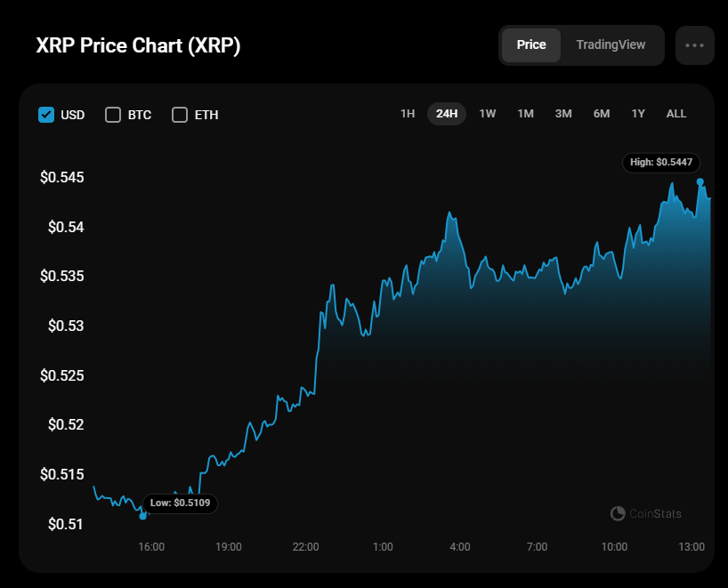
Task: Click the CoinStats logo watermark
Action: click(646, 513)
